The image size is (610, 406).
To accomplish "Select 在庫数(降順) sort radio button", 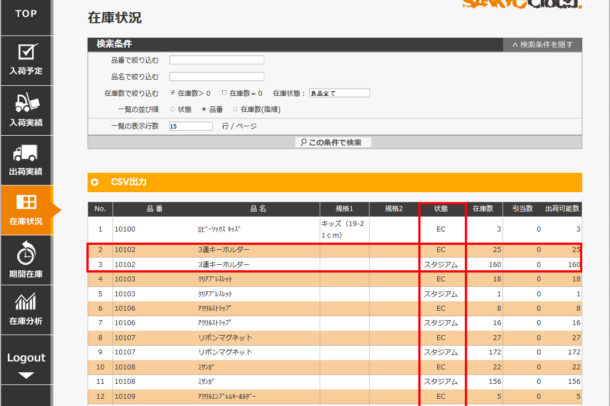I will pos(235,109).
